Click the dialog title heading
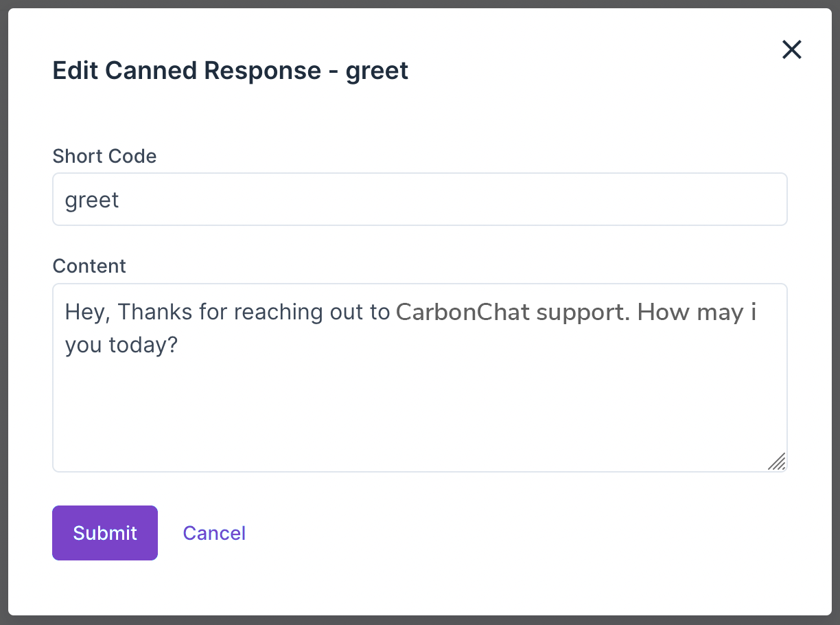The image size is (840, 625). (x=230, y=70)
